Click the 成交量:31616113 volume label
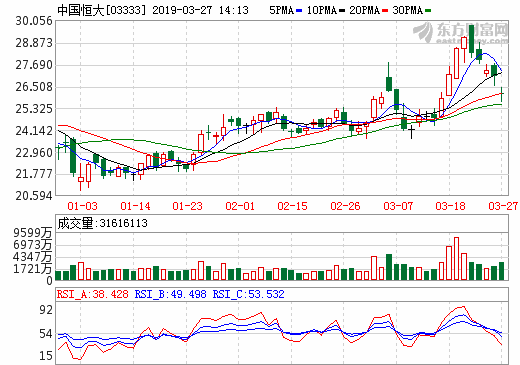The height and width of the screenshot is (365, 520). [x=103, y=223]
